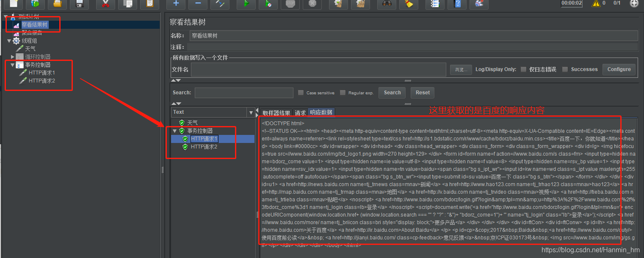Click the collapse arrows above the Search row
The image size is (644, 258).
176,80
